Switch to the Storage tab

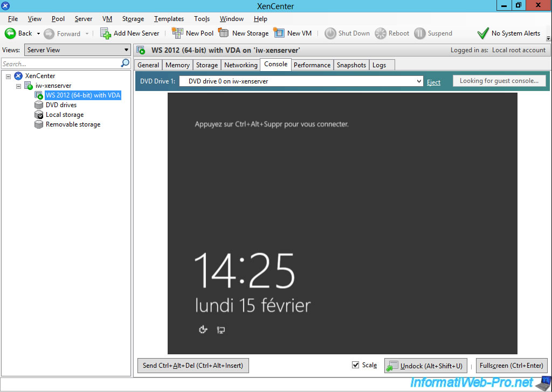click(207, 65)
